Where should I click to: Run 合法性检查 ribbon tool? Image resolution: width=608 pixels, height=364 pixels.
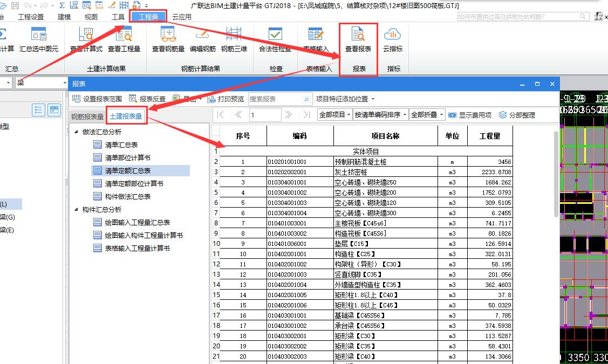click(x=275, y=39)
